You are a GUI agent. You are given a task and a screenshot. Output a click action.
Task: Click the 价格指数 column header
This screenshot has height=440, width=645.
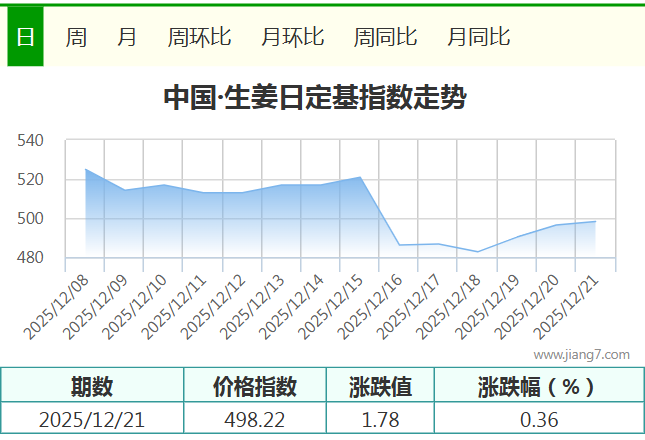click(255, 386)
